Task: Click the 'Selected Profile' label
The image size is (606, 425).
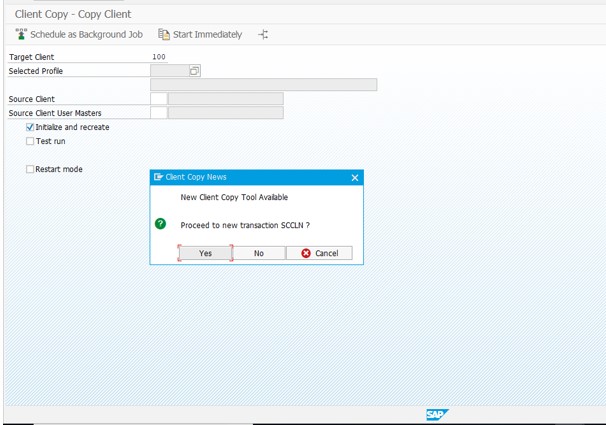Action: point(36,71)
